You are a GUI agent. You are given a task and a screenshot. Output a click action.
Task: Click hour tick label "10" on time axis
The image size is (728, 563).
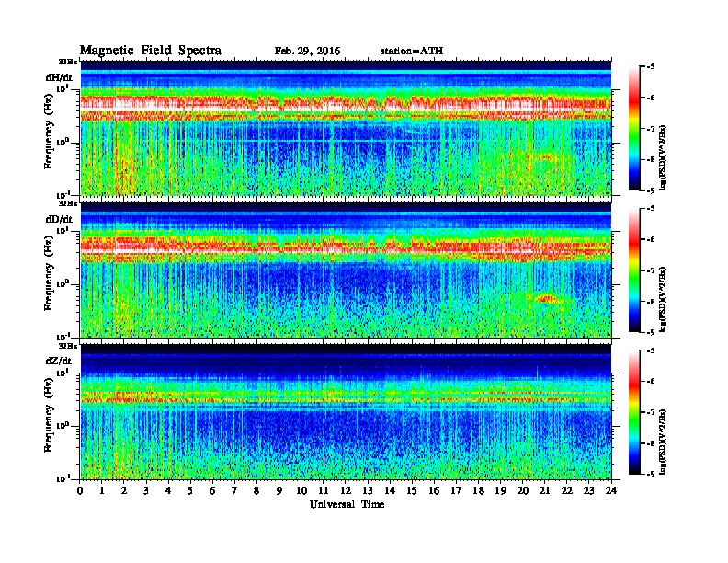point(301,491)
